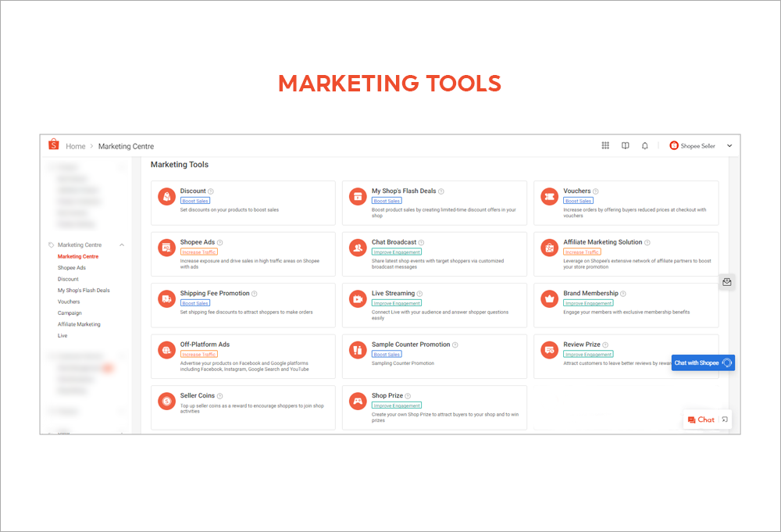The image size is (781, 532).
Task: Click the Boost Sales tag under Discount
Action: [x=195, y=200]
